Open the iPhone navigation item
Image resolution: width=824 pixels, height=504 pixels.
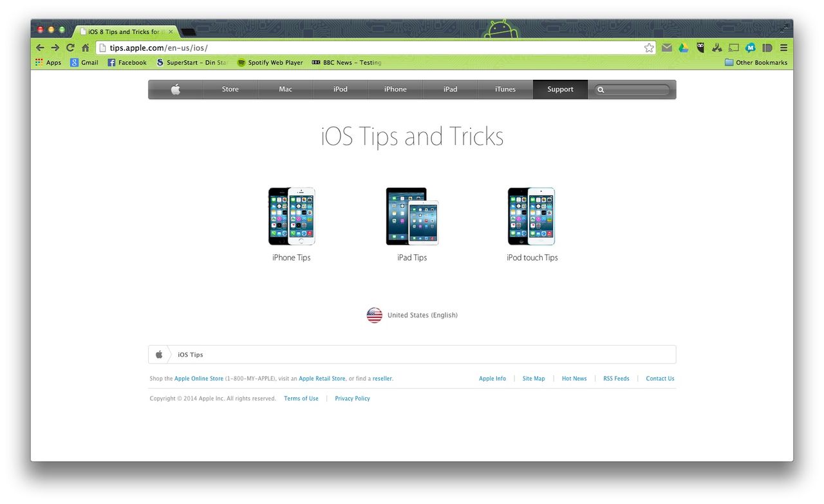[x=395, y=89]
